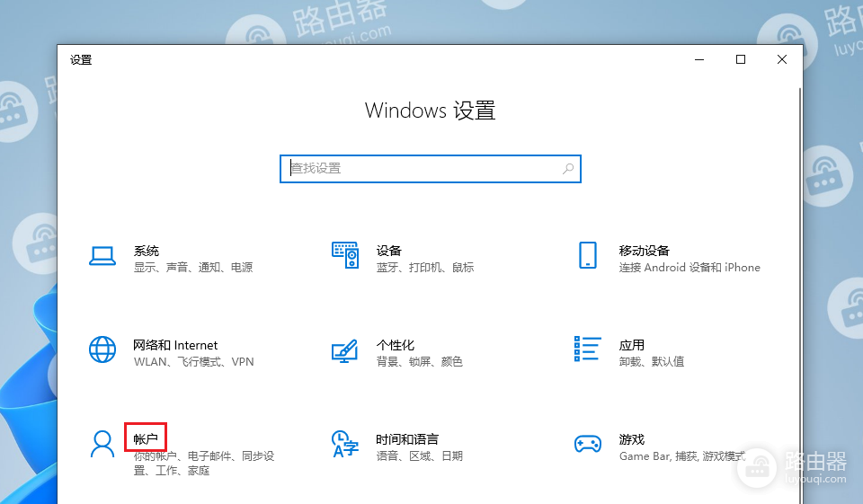
Task: Open the 设备 settings title
Action: [x=389, y=251]
